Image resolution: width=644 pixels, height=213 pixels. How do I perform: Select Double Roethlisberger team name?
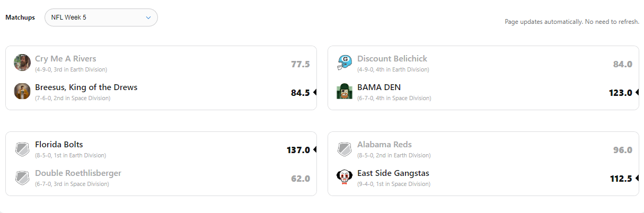click(78, 173)
